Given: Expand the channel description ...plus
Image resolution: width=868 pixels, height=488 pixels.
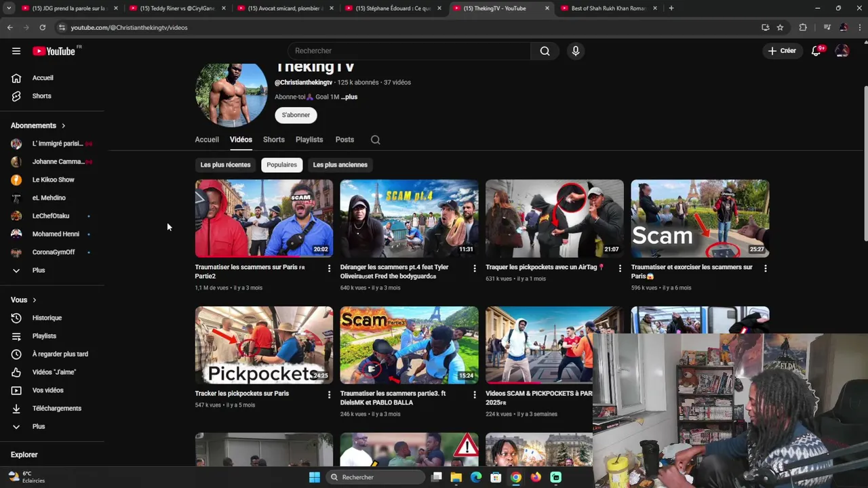Looking at the screenshot, I should click(x=349, y=97).
